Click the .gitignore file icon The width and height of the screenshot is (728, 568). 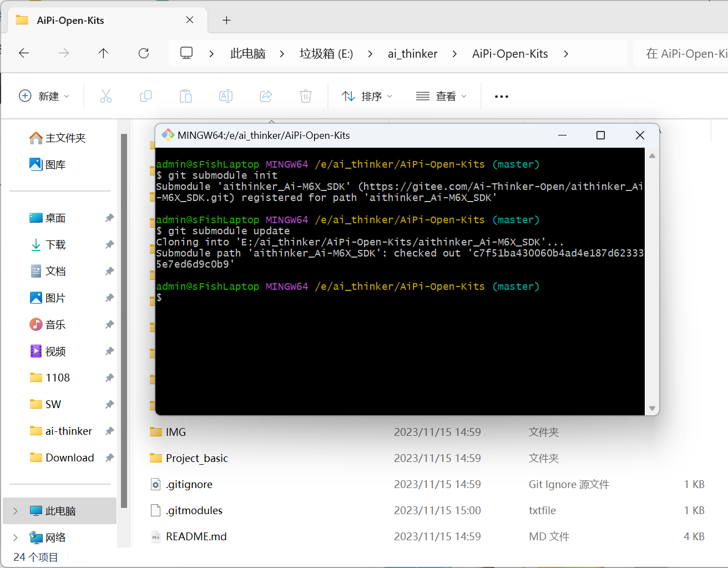point(156,484)
